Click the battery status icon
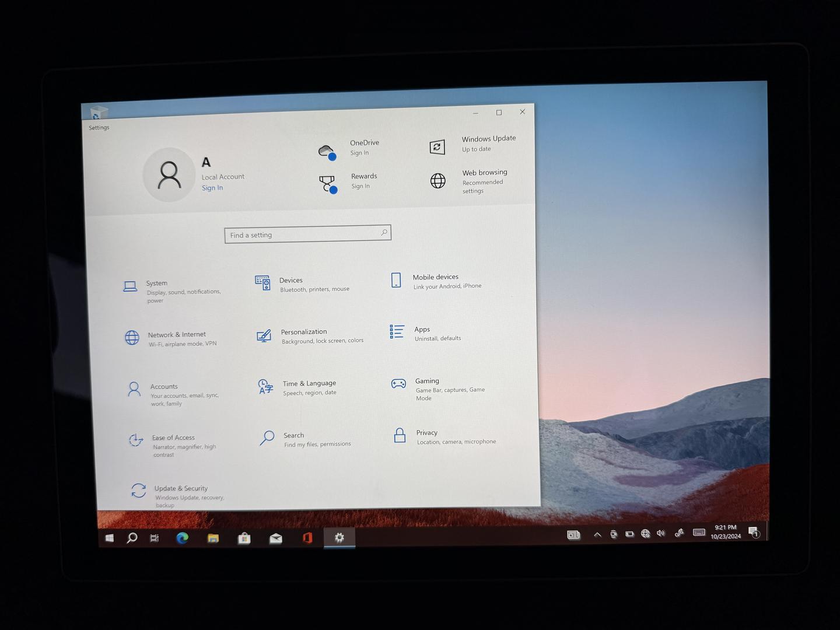This screenshot has height=630, width=840. [x=629, y=534]
